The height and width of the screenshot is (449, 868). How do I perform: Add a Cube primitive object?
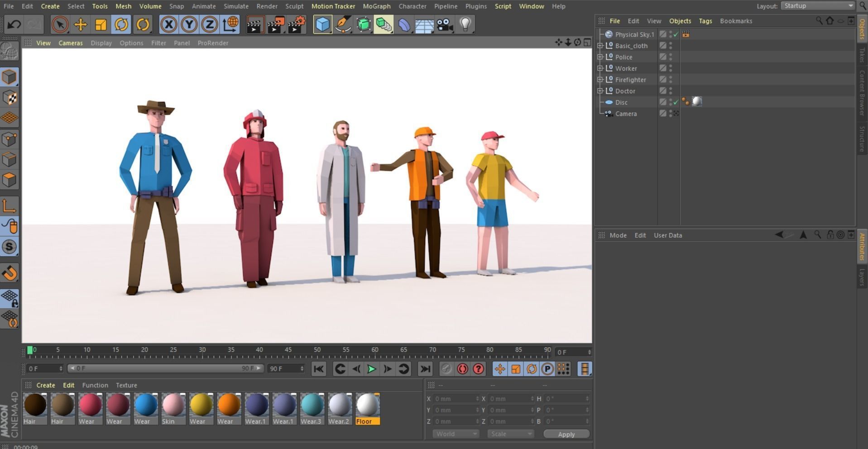(x=322, y=24)
